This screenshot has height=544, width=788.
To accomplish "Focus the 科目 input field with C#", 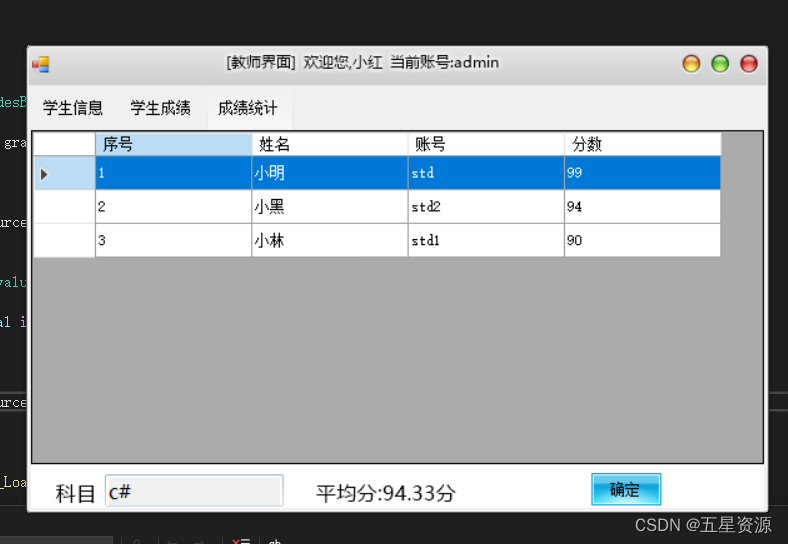I will (194, 491).
